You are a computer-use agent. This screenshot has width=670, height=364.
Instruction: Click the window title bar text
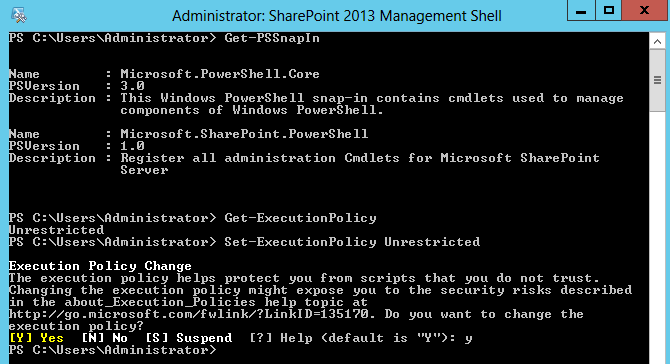click(x=337, y=16)
